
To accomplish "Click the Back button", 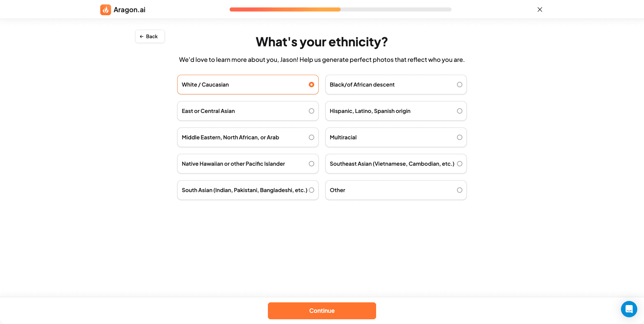I will click(x=149, y=36).
